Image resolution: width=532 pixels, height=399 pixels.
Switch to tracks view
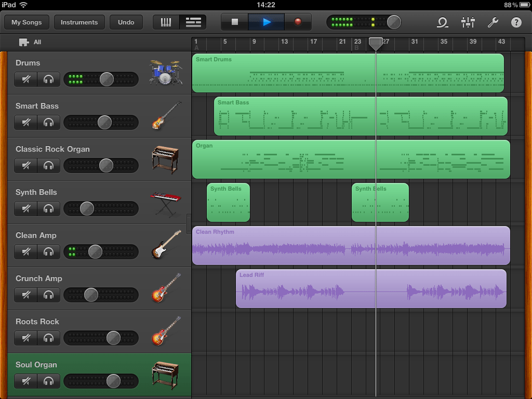click(193, 22)
